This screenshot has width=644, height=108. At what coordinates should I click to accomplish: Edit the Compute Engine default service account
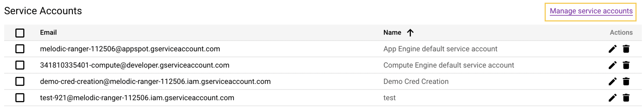click(612, 65)
